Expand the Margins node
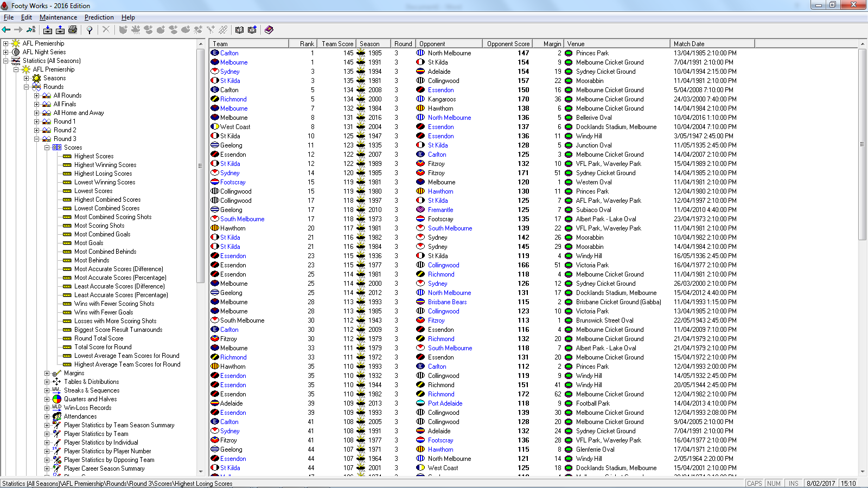The width and height of the screenshot is (868, 488). click(47, 373)
